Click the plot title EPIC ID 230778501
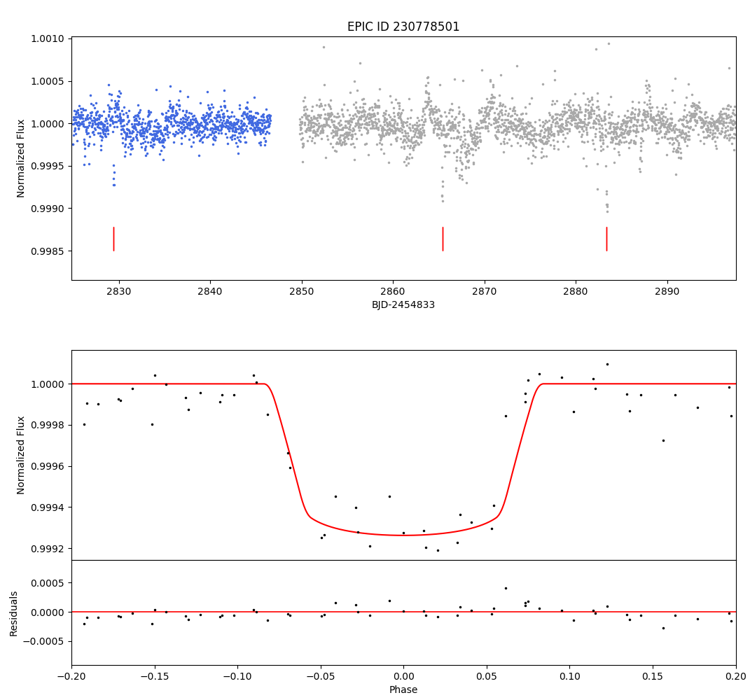Screen dimensions: 750x700 tap(403, 27)
